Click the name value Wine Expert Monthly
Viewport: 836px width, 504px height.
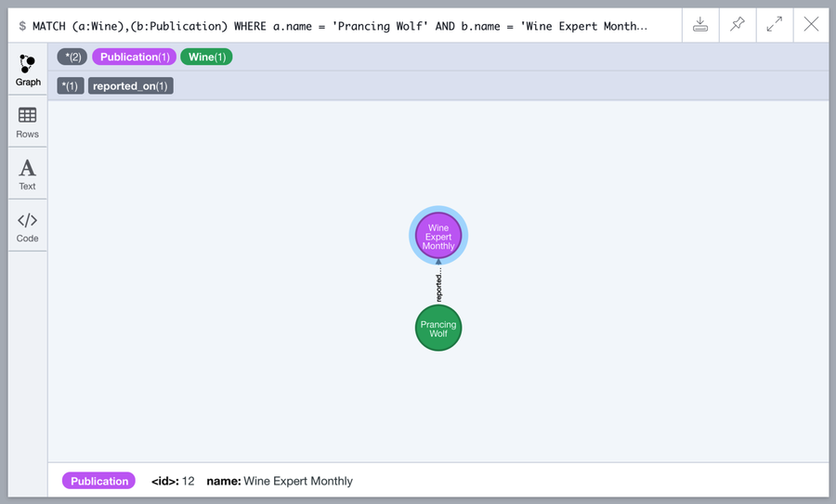298,481
